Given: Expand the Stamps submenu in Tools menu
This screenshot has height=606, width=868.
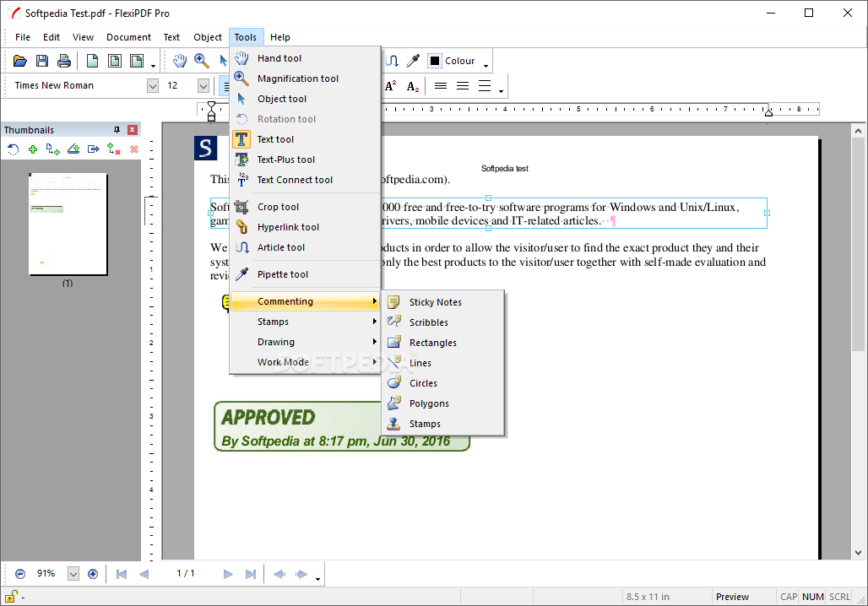Looking at the screenshot, I should 305,322.
